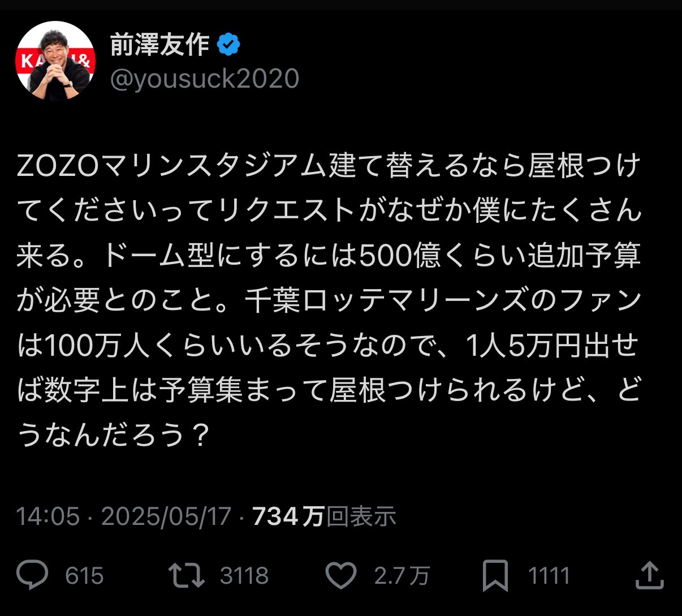
Task: Select the 615 reply count
Action: [84, 576]
